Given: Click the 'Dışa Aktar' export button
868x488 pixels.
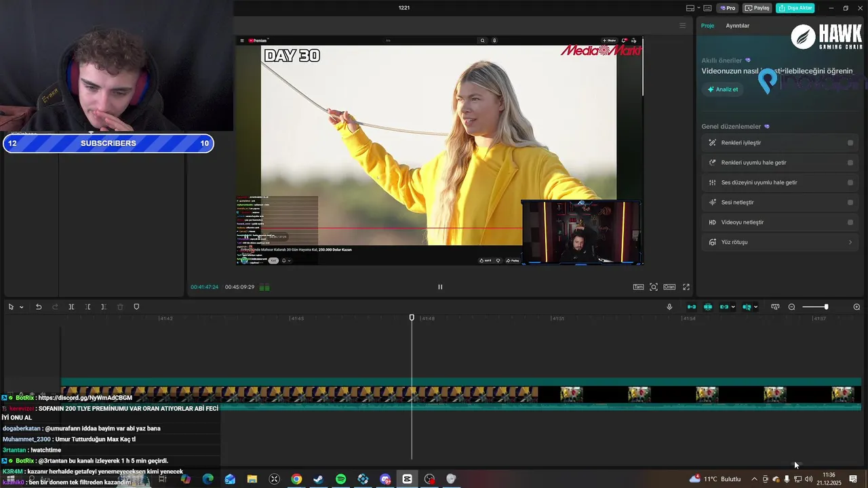Looking at the screenshot, I should point(795,8).
